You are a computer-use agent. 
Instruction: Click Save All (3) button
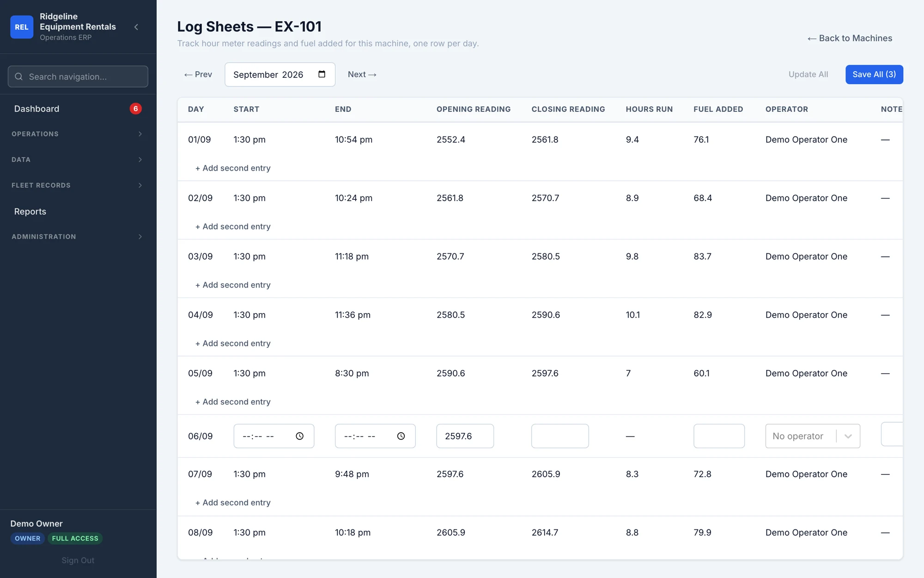(x=874, y=74)
